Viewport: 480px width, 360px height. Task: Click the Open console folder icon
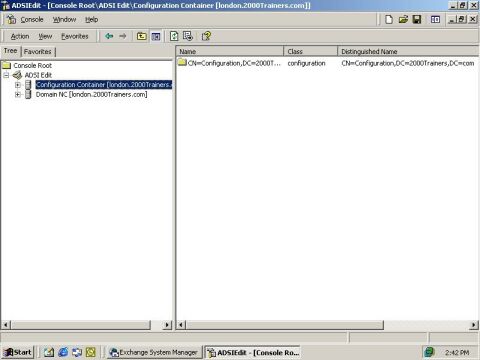click(403, 19)
